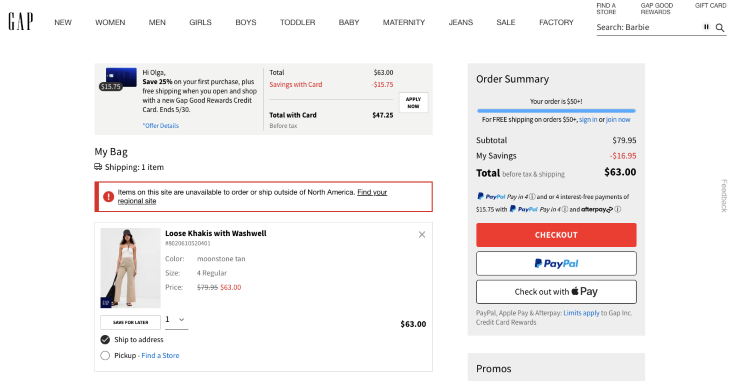Image resolution: width=730 pixels, height=381 pixels.
Task: Open the FACTORY menu
Action: pyautogui.click(x=556, y=22)
